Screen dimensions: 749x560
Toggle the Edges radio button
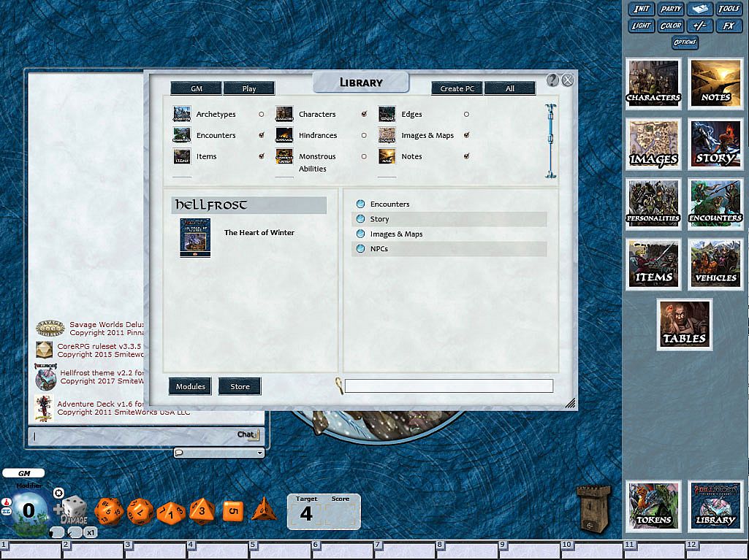(466, 115)
